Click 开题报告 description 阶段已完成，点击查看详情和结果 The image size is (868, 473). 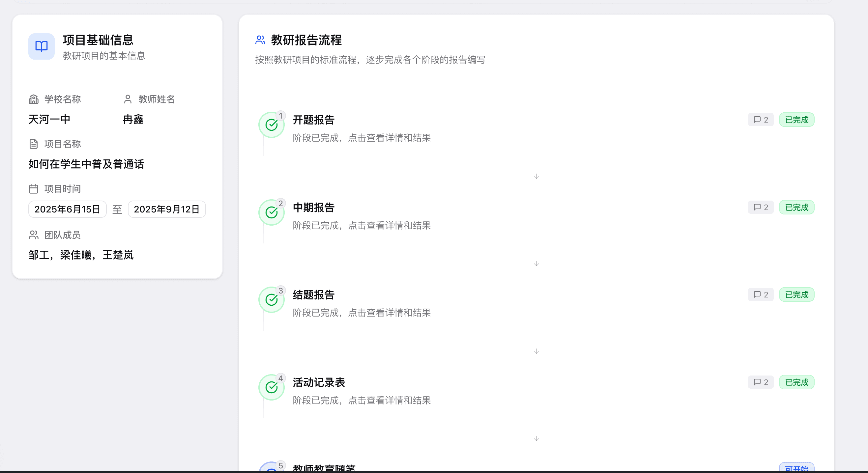[x=362, y=138]
